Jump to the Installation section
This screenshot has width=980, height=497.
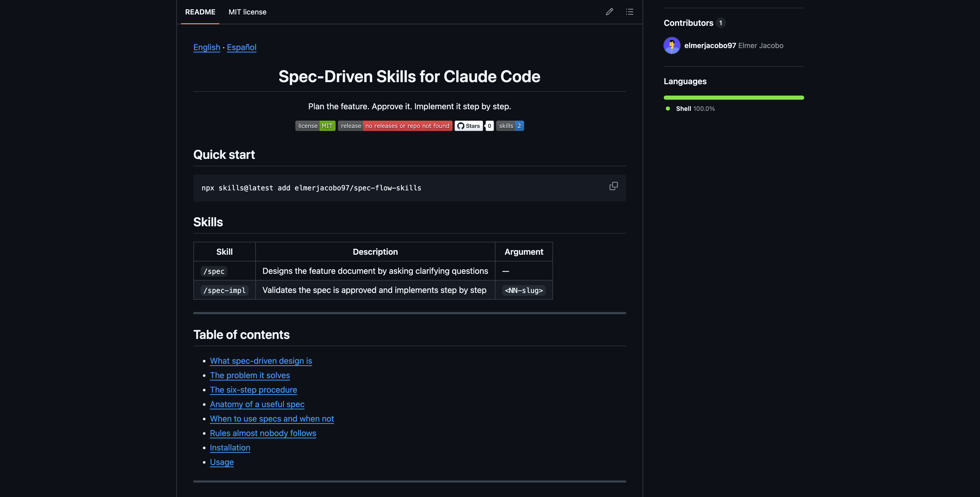pyautogui.click(x=230, y=447)
